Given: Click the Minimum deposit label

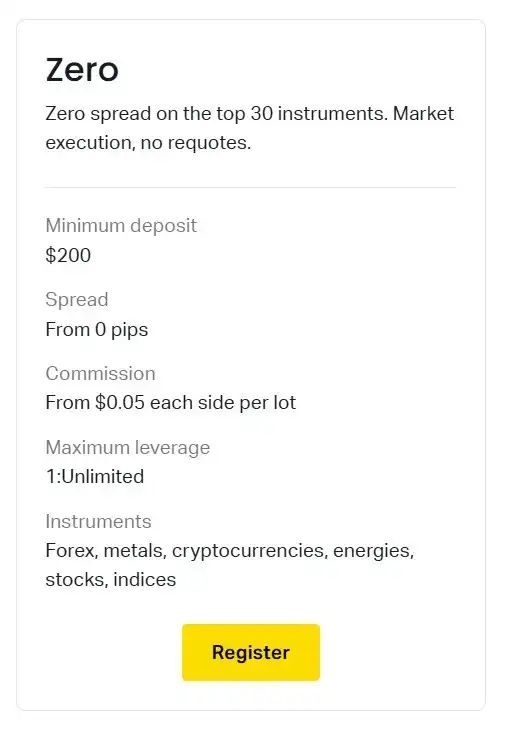Looking at the screenshot, I should (121, 226).
